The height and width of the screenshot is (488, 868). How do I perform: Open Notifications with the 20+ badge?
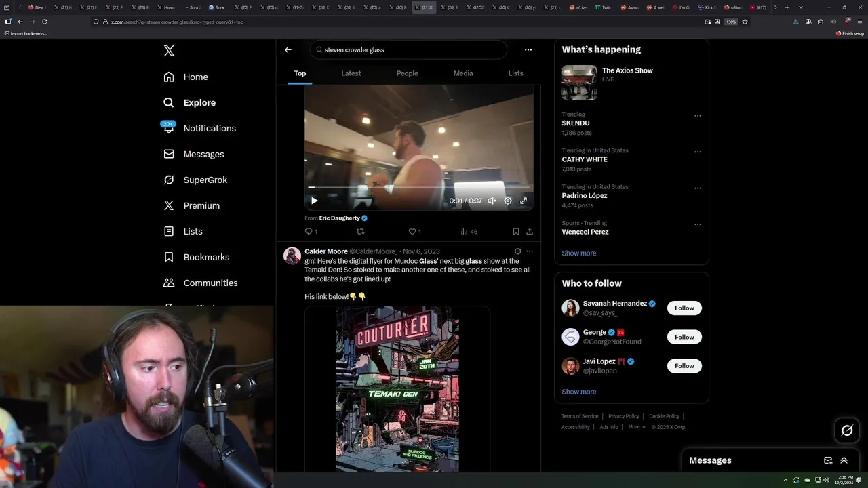(199, 128)
